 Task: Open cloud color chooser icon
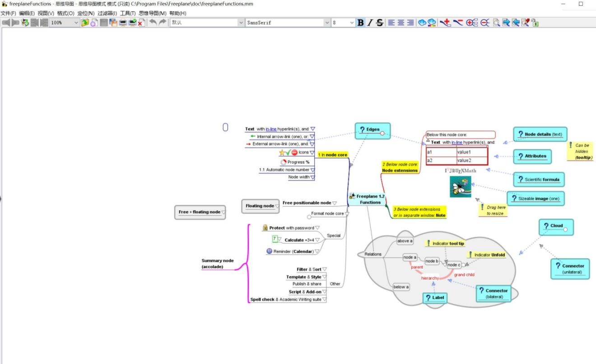pyautogui.click(x=432, y=23)
